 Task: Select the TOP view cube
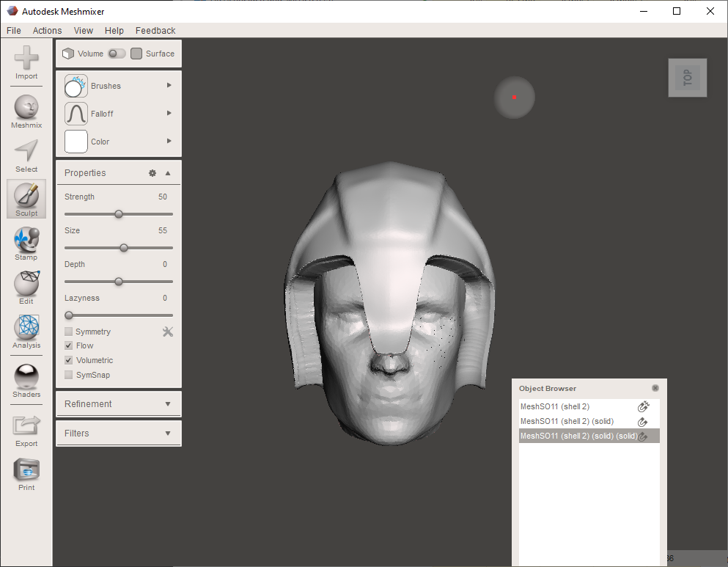(687, 78)
